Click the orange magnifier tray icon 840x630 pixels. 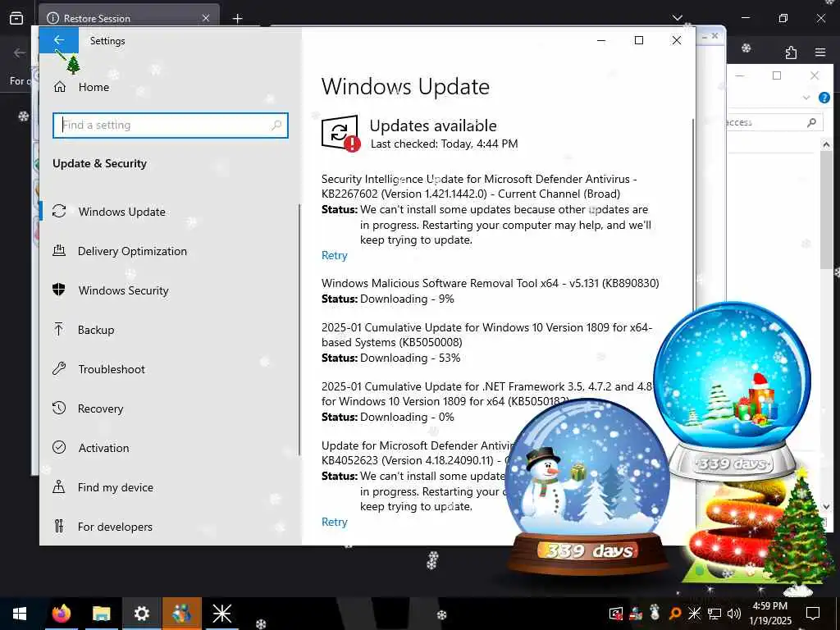click(675, 614)
